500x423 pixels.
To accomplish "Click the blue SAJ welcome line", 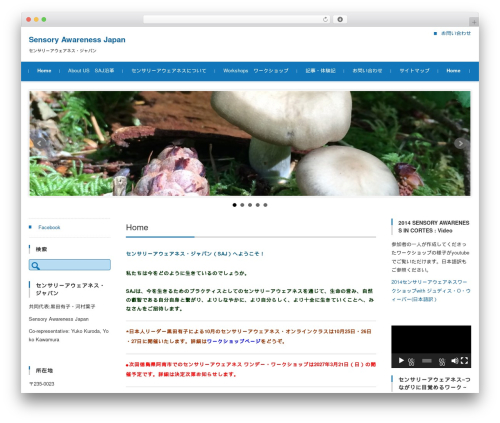I will tap(195, 254).
